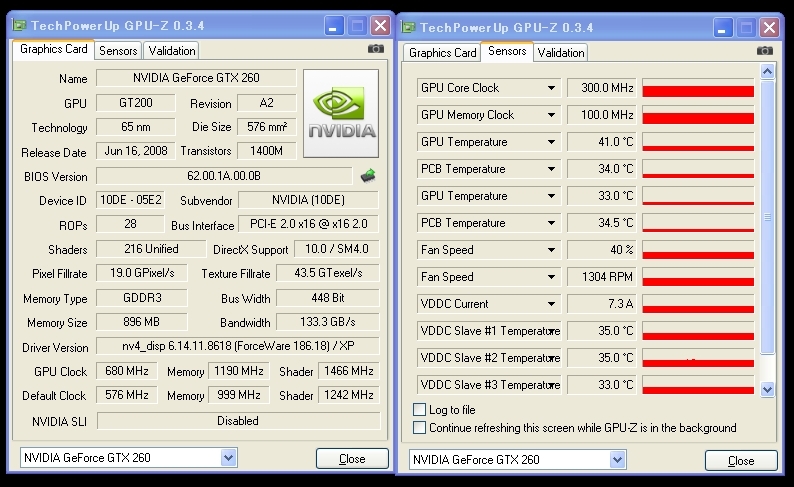Screen dimensions: 794x487
Task: Close left GPU-Z window with X button
Action: pos(381,25)
